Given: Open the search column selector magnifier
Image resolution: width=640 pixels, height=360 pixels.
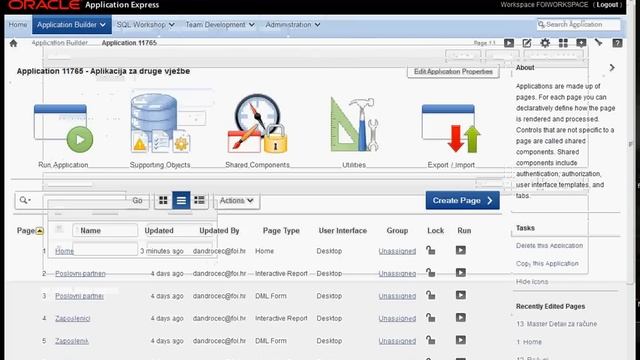Looking at the screenshot, I should 25,200.
